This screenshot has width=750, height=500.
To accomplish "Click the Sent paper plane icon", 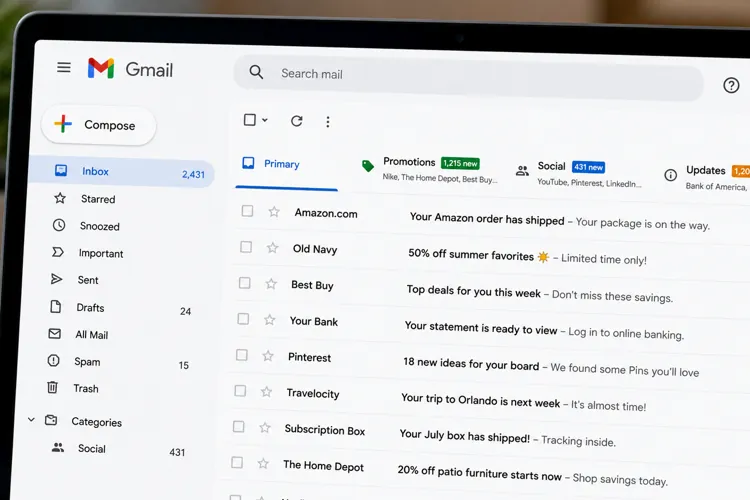I will [56, 279].
